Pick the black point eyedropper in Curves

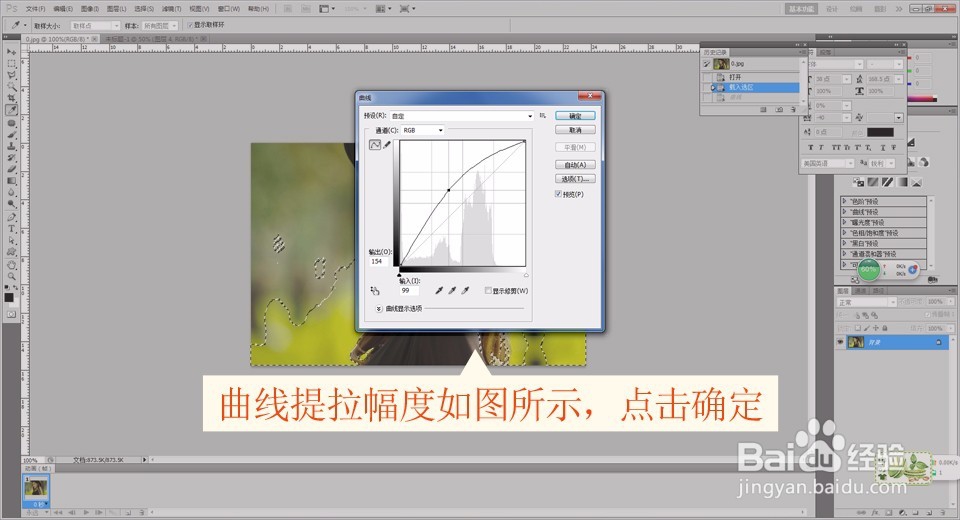click(438, 290)
